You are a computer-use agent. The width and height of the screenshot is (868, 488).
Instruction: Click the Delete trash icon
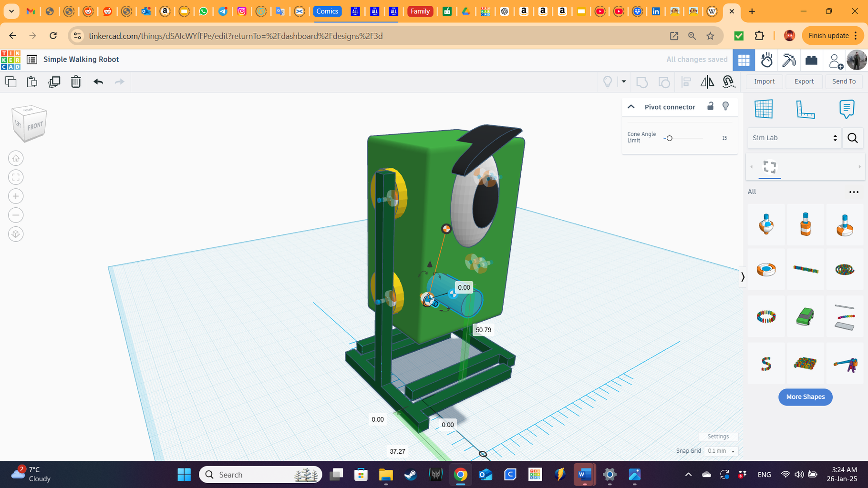tap(76, 82)
